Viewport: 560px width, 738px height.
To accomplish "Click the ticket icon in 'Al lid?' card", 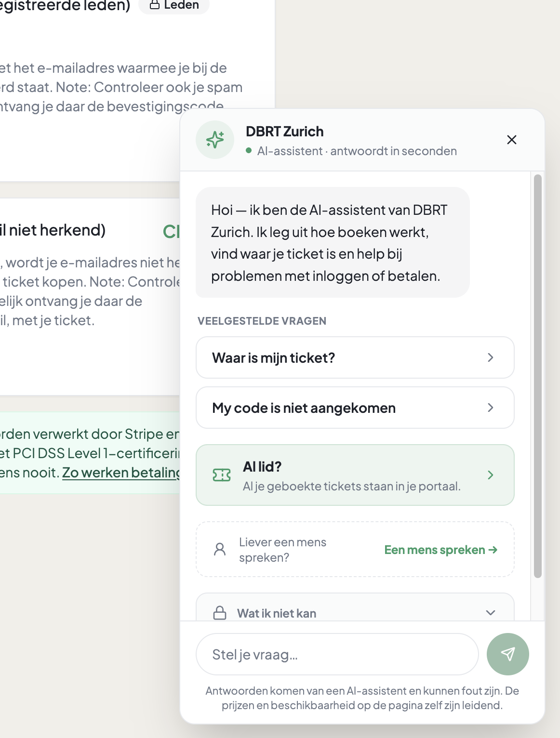I will pos(222,475).
